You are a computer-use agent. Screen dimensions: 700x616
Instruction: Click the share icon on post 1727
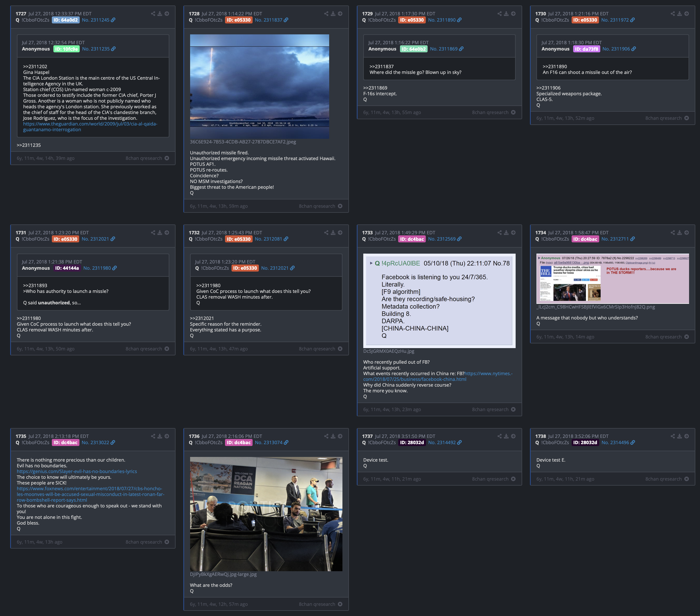[153, 14]
